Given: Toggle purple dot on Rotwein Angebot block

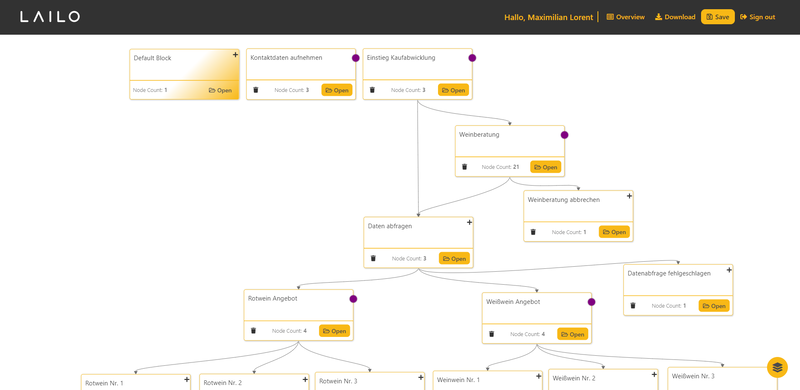Looking at the screenshot, I should point(353,299).
